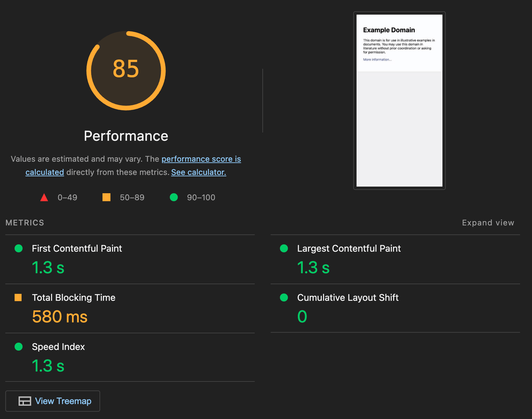This screenshot has height=419, width=532.
Task: Click the 85 performance score gauge
Action: (126, 70)
